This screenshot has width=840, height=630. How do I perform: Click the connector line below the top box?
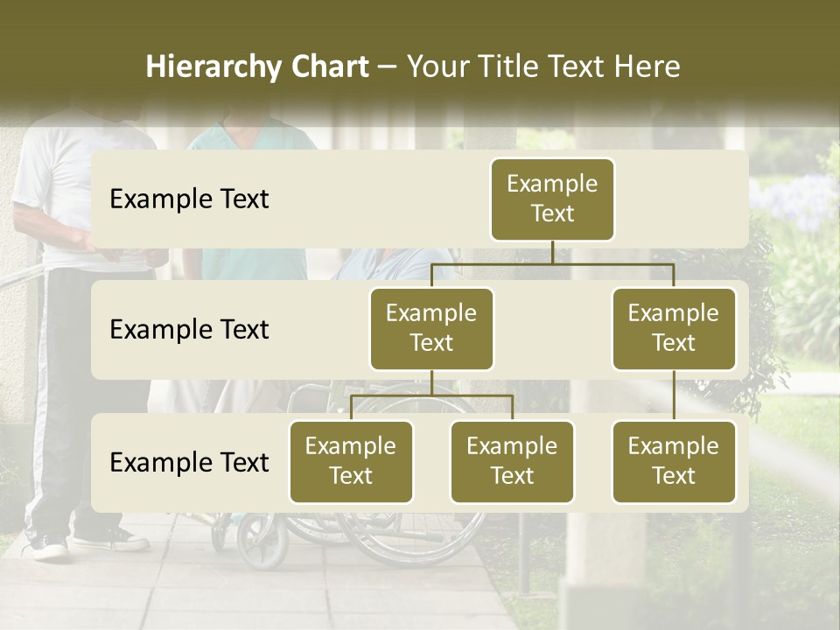point(551,254)
